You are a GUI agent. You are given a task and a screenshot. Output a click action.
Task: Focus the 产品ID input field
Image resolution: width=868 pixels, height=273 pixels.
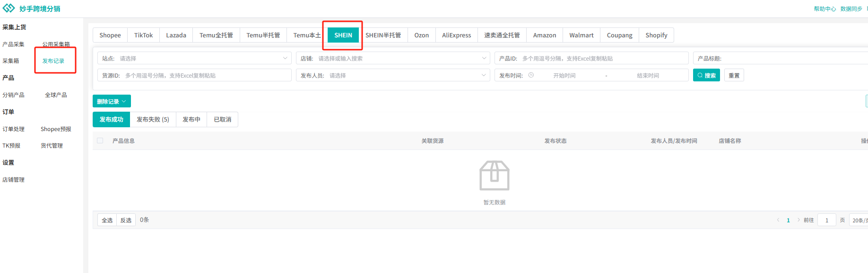click(x=591, y=58)
